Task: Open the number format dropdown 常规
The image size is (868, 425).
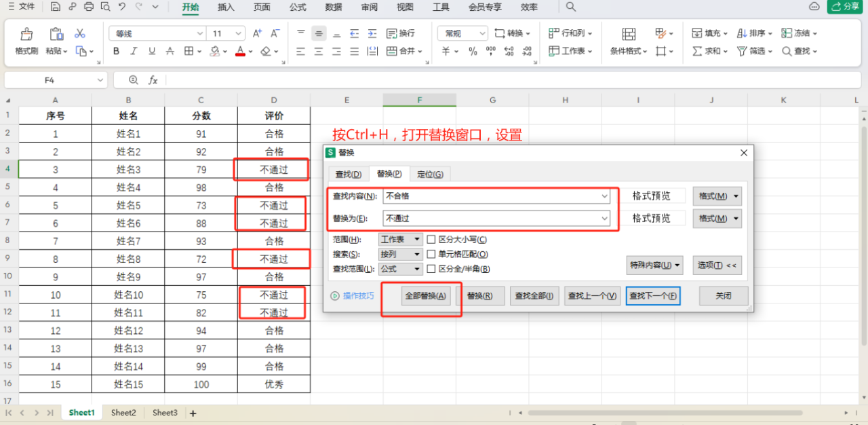Action: pos(482,33)
